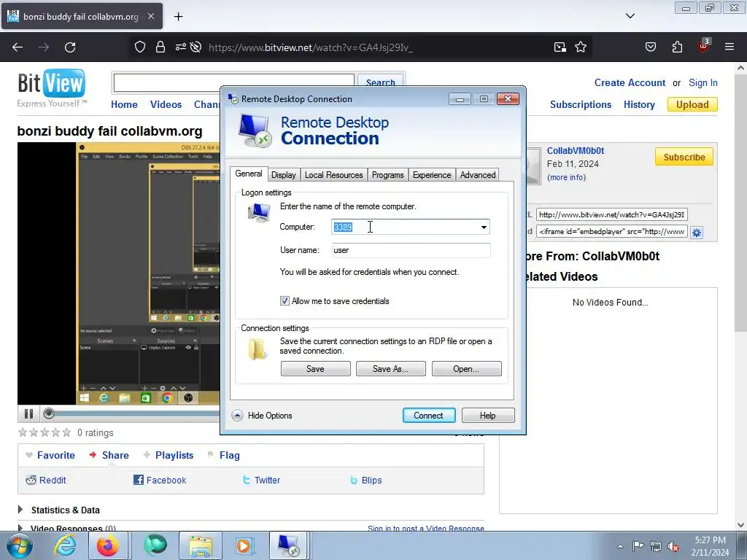Screen dimensions: 747x560
Task: Launch Internet Explorer from taskbar
Action: [x=65, y=545]
